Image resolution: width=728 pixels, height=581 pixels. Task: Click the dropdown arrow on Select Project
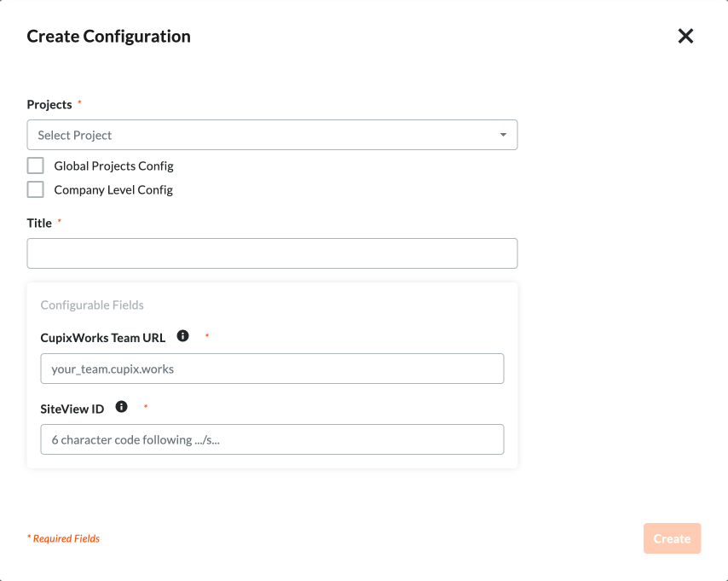pos(505,135)
